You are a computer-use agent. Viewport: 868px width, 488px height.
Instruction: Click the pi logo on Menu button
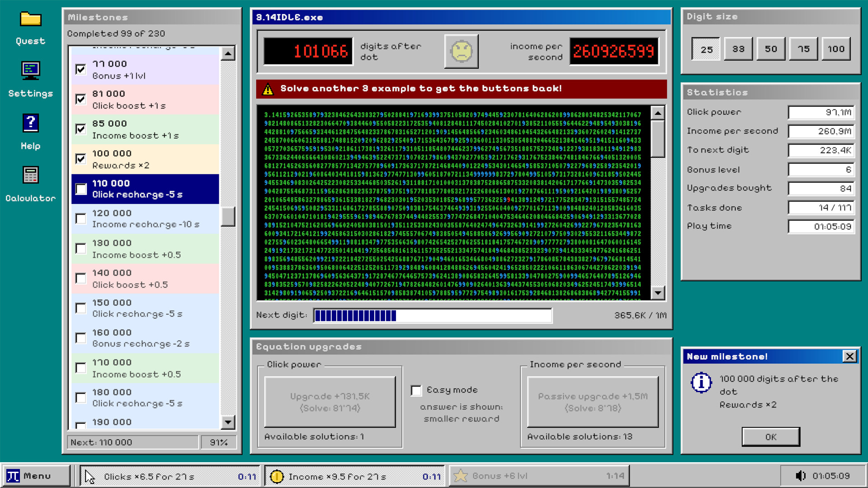point(13,476)
